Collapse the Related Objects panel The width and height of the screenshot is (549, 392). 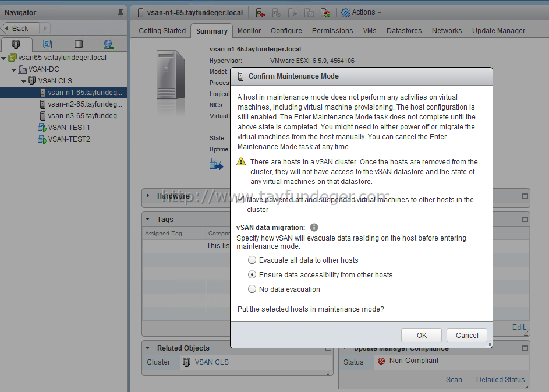pos(148,348)
